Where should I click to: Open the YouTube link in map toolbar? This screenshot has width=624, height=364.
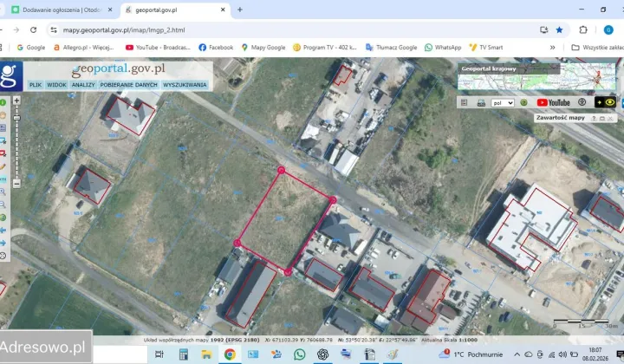point(553,102)
